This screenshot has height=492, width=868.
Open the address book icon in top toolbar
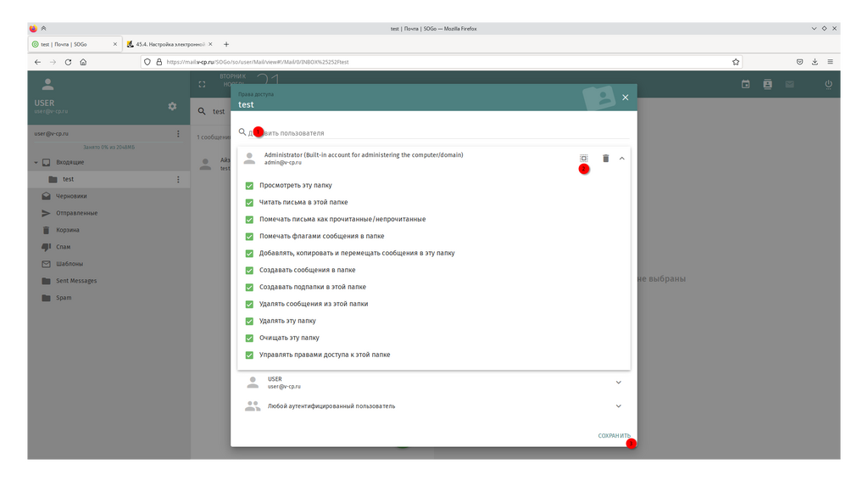[767, 84]
